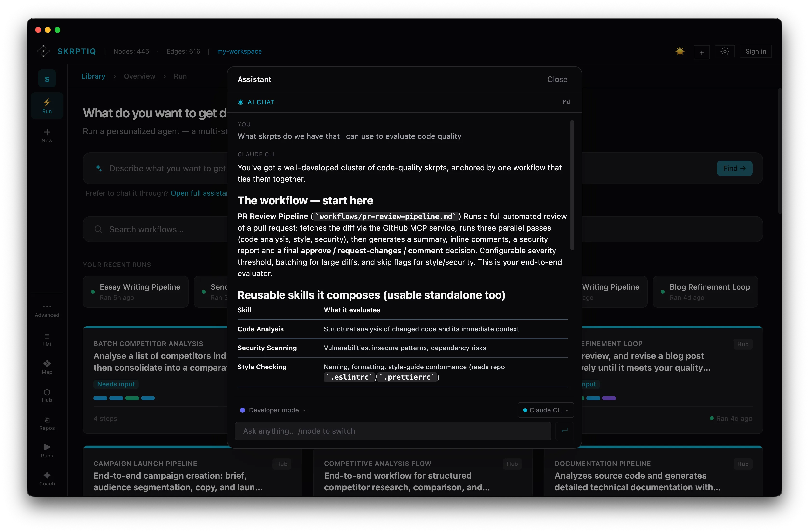Click Hub badge on Competitive Analysis Flow
Image resolution: width=809 pixels, height=532 pixels.
(x=512, y=464)
